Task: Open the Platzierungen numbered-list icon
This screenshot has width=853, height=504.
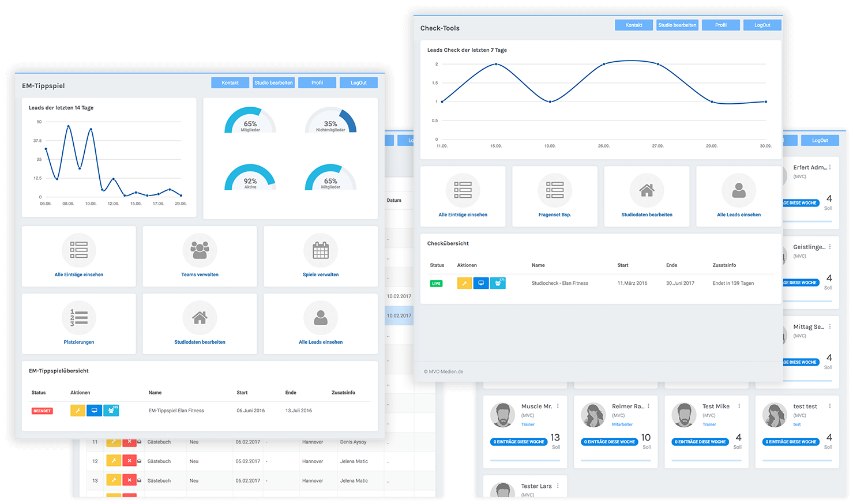Action: tap(78, 317)
